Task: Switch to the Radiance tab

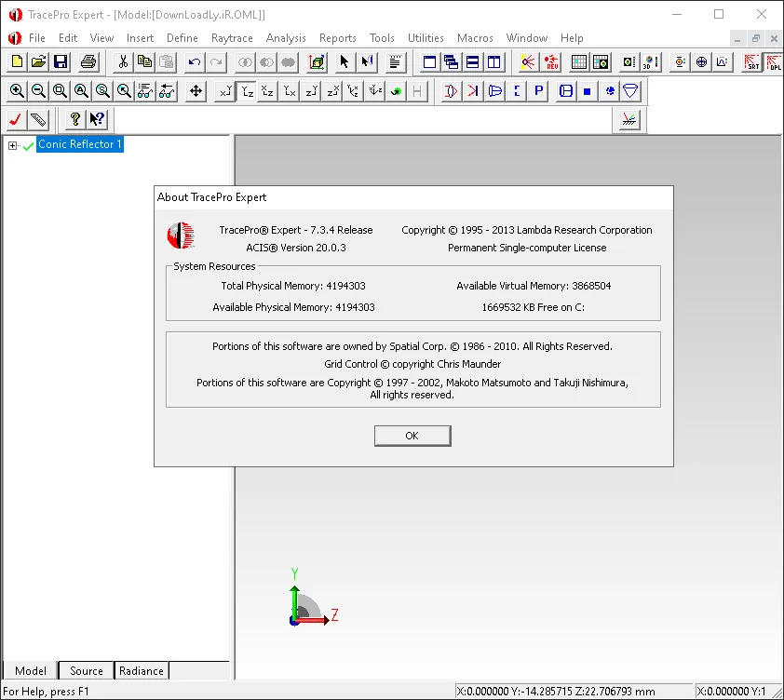Action: point(141,670)
